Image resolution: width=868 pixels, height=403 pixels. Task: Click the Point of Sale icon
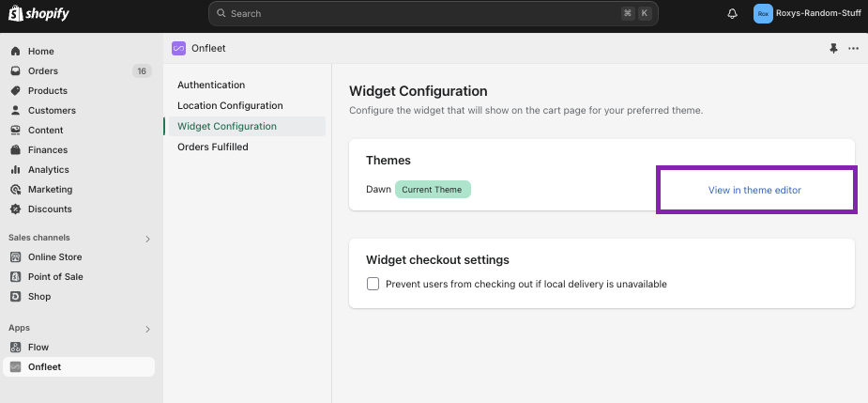pos(16,276)
